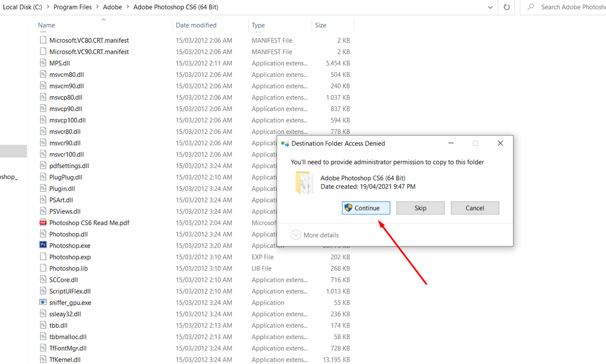This screenshot has width=606, height=364.
Task: Click the Photoshop CS6 Read Me.pdf icon
Action: coord(43,222)
